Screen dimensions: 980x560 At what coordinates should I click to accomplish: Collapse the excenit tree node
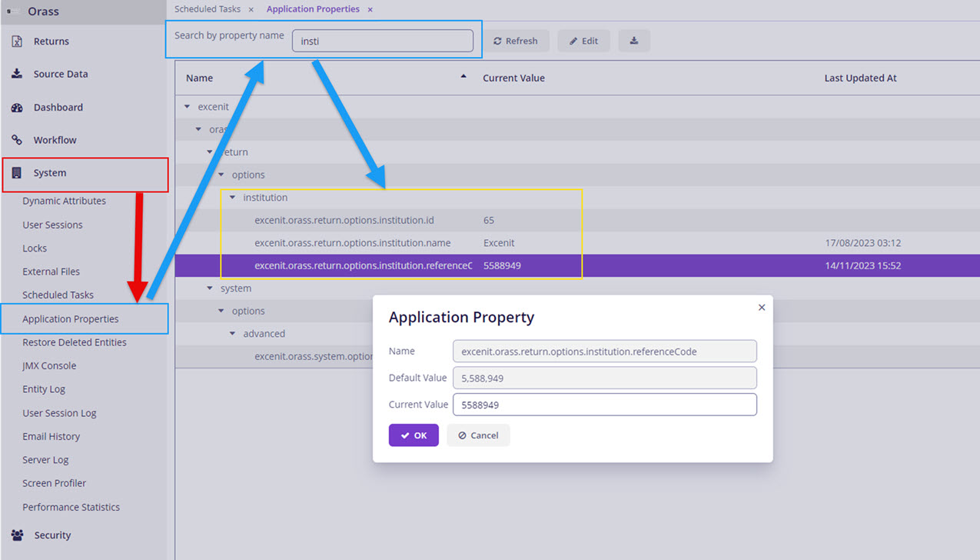(187, 106)
